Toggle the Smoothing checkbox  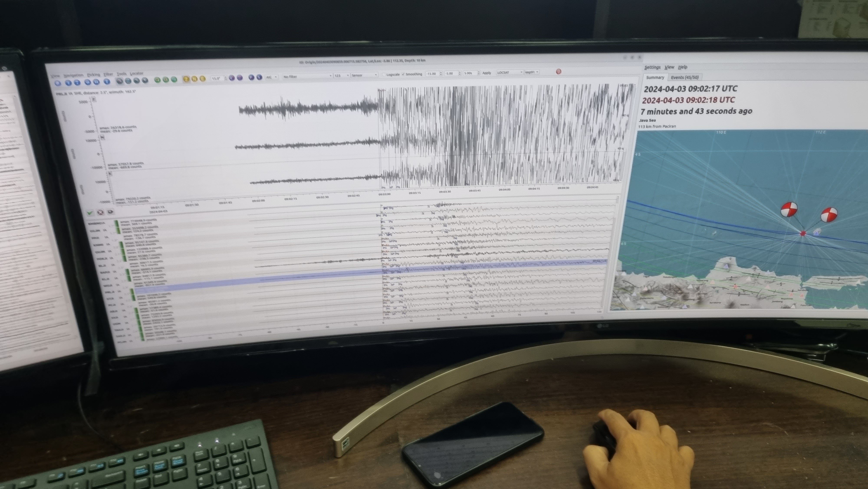point(403,74)
